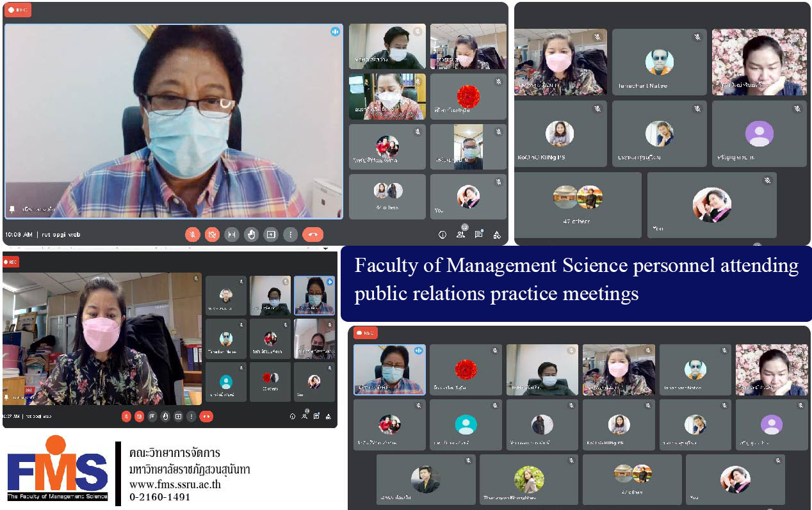Select the Thanachart Natee participant tile in top-right grid
Image resolution: width=812 pixels, height=510 pixels.
(x=659, y=63)
